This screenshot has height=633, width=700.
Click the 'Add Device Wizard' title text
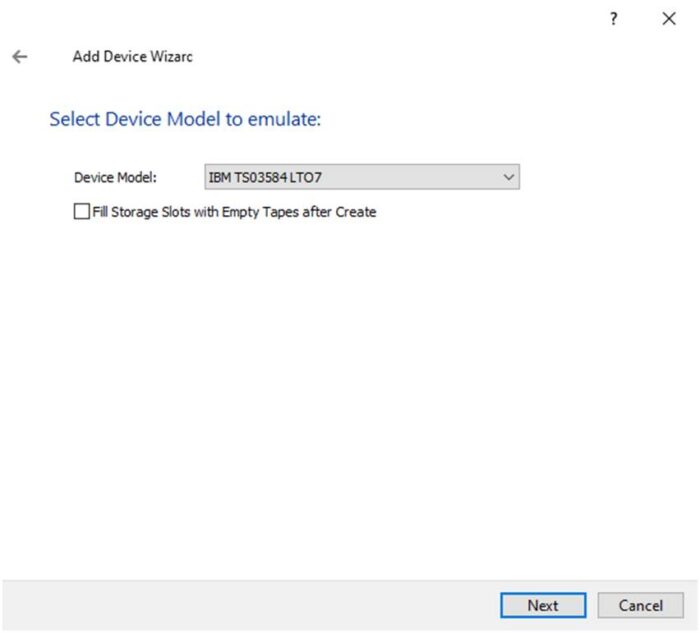tap(132, 57)
